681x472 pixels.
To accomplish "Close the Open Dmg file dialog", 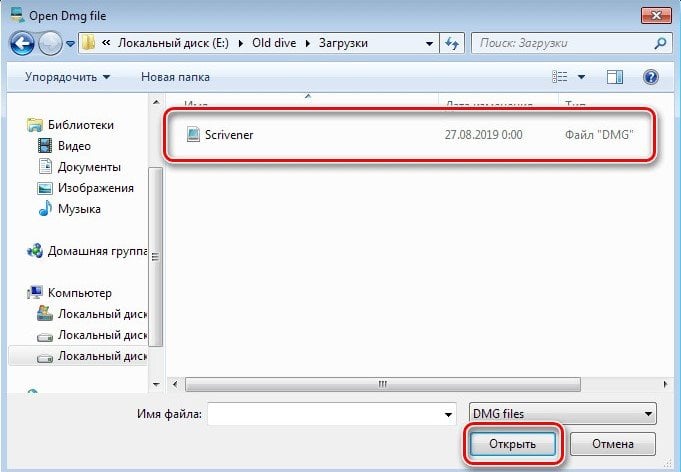I will tap(656, 16).
